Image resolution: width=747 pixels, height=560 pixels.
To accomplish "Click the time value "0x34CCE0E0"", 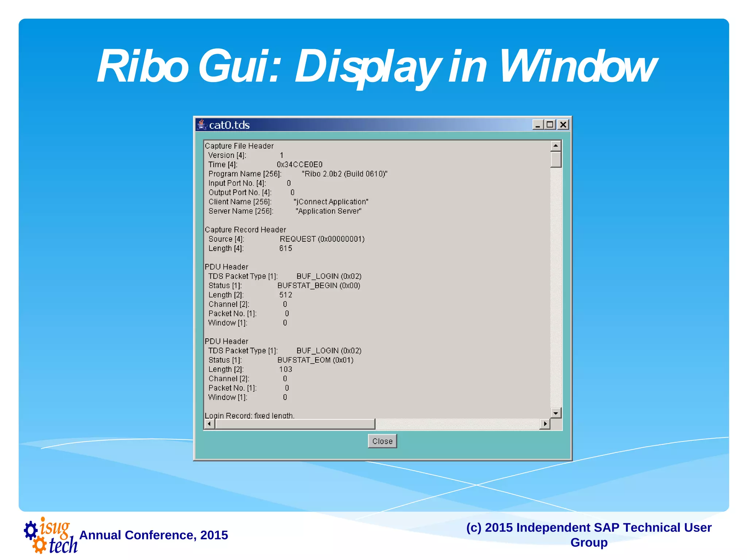I will tap(299, 164).
